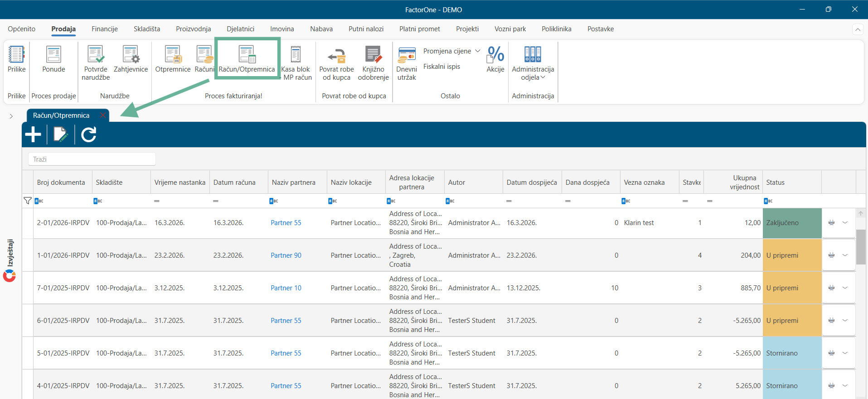Add a new document with plus icon
This screenshot has height=399, width=868.
pyautogui.click(x=33, y=135)
